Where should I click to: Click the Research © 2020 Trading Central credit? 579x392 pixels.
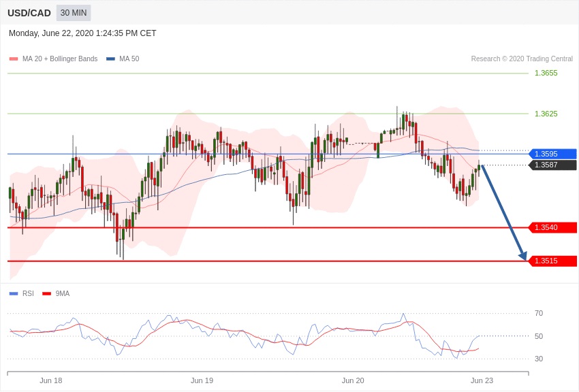[522, 59]
